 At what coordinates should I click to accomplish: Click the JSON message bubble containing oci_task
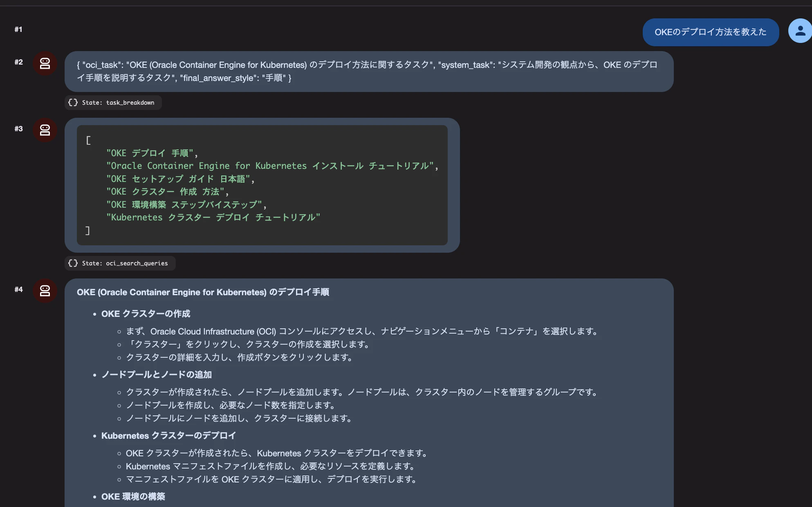click(369, 72)
